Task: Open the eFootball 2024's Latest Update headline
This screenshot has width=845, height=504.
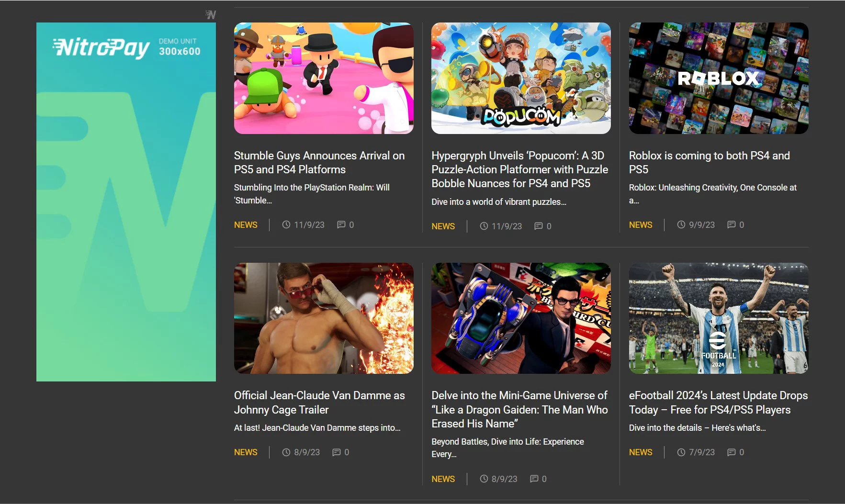Action: (718, 403)
